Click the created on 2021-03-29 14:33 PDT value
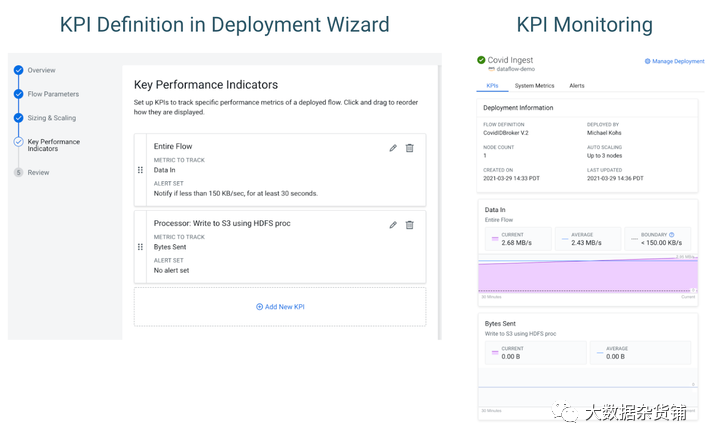709x443 pixels. tap(511, 179)
